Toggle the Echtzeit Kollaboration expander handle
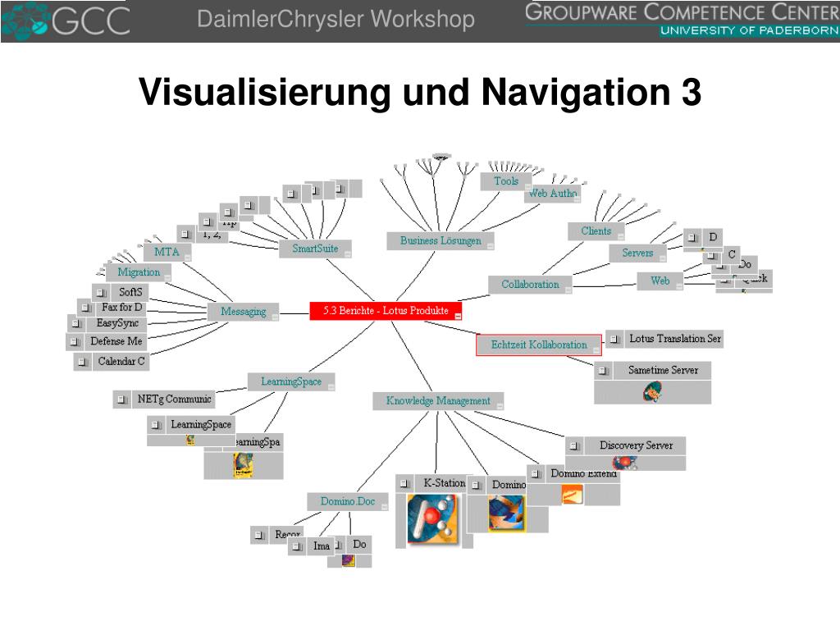The height and width of the screenshot is (630, 840). 596,350
